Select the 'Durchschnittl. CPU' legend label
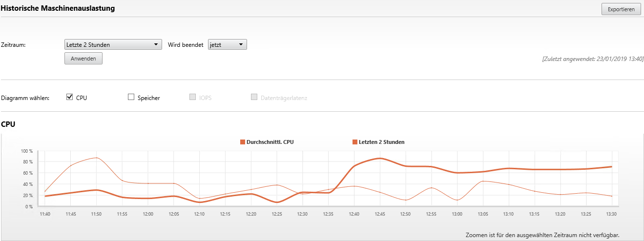 (270, 142)
